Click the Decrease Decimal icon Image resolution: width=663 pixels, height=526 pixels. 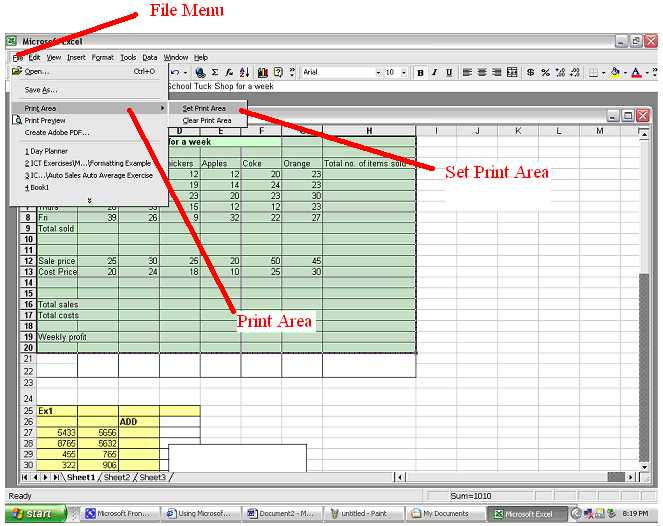click(x=575, y=73)
